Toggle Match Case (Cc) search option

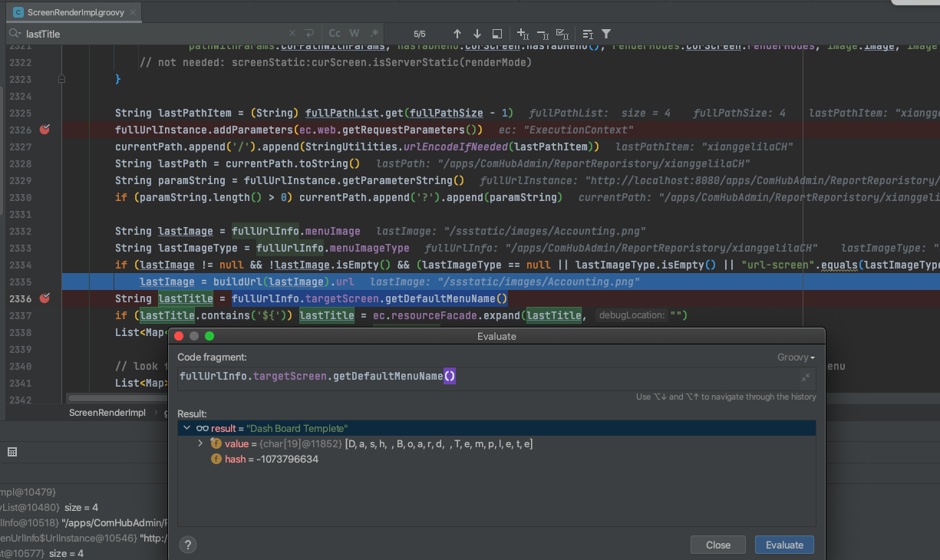pyautogui.click(x=335, y=34)
